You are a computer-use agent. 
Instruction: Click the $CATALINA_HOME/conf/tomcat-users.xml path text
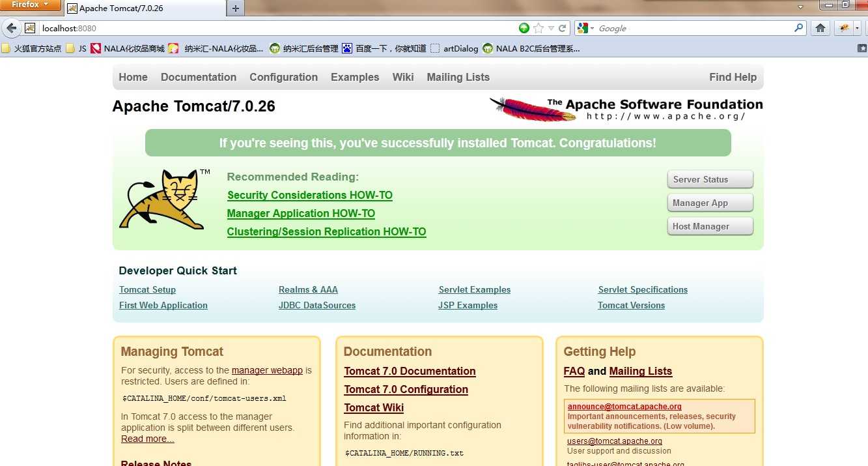pos(204,398)
